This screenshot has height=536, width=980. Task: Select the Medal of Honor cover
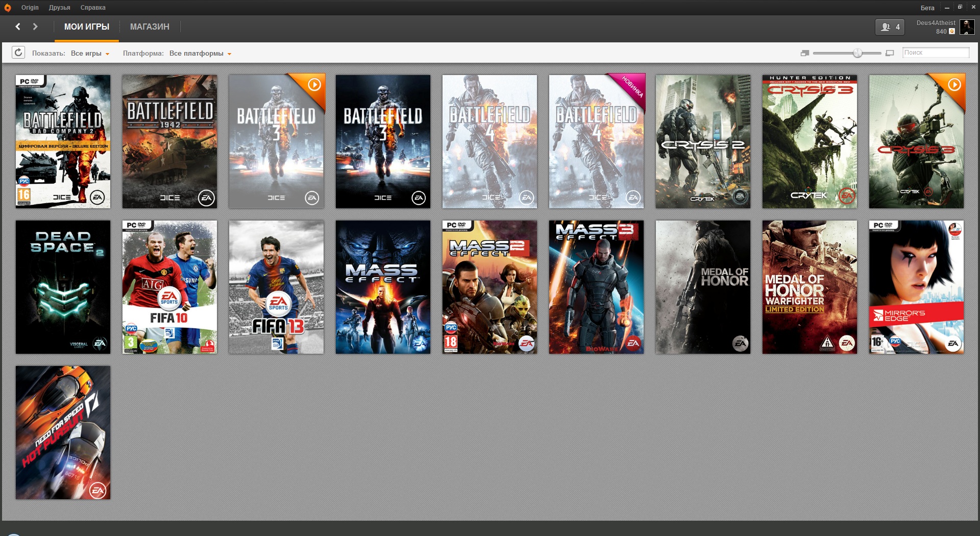coord(703,287)
